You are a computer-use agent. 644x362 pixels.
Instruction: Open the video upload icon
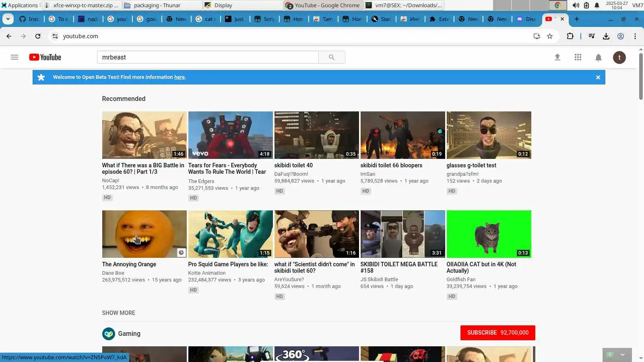[557, 57]
